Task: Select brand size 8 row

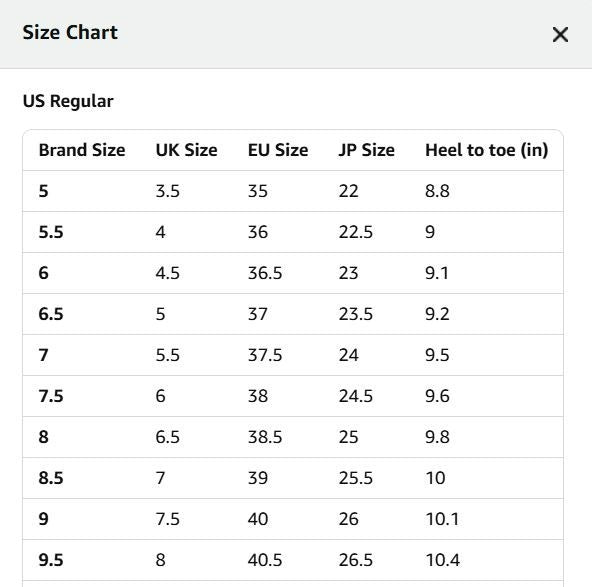Action: click(x=293, y=437)
